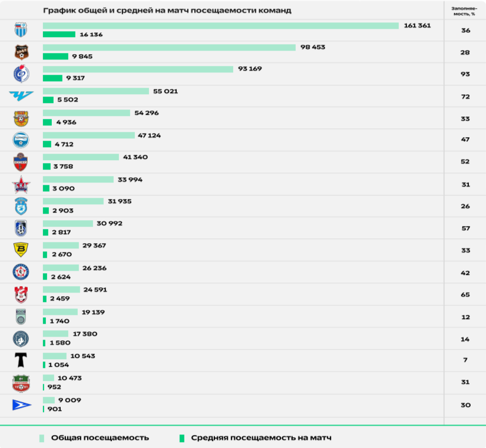
Task: Click the chart title График общей и средней
Action: [x=167, y=11]
